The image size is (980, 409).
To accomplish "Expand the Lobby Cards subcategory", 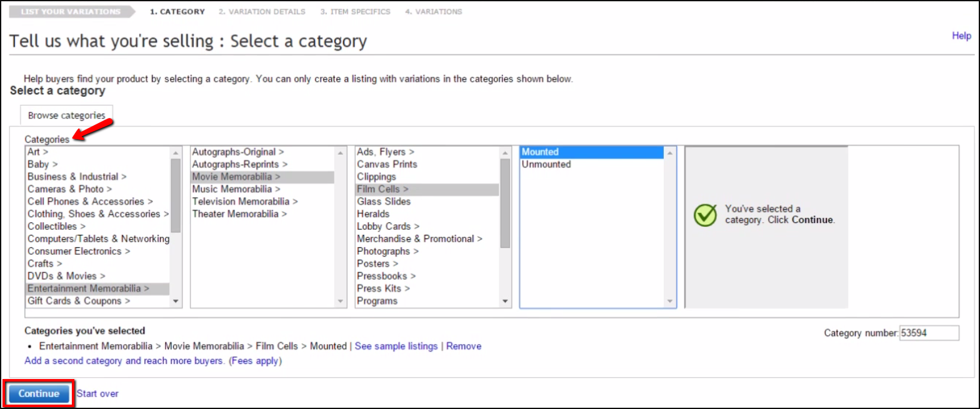I will 387,226.
